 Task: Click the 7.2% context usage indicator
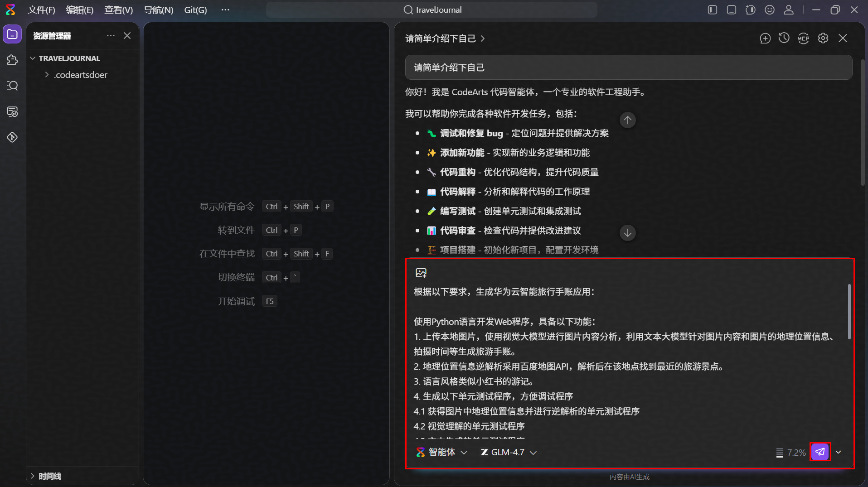click(791, 453)
